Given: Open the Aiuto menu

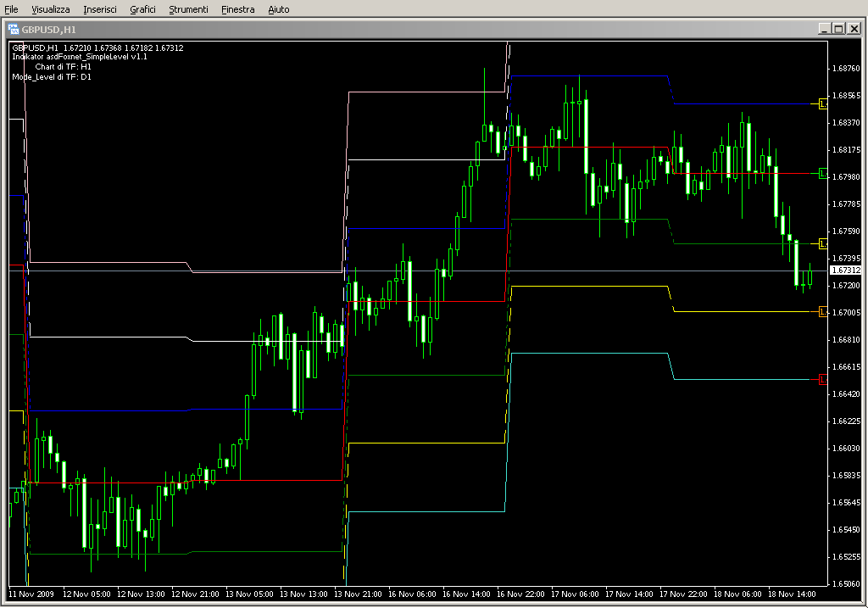Looking at the screenshot, I should [x=278, y=9].
